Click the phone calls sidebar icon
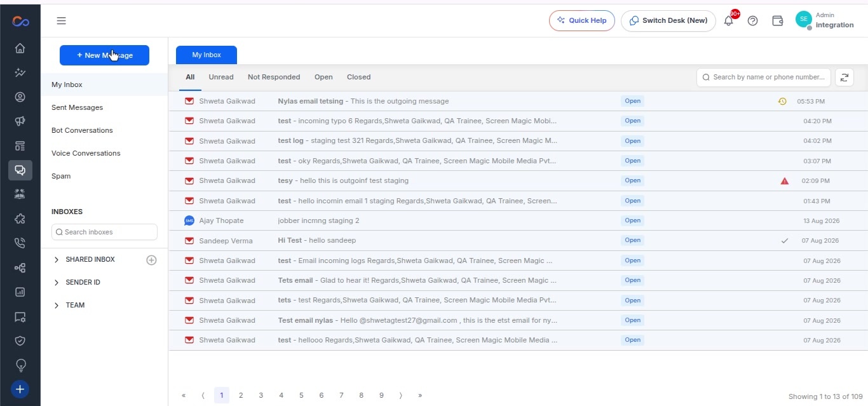This screenshot has height=406, width=868. click(x=20, y=243)
